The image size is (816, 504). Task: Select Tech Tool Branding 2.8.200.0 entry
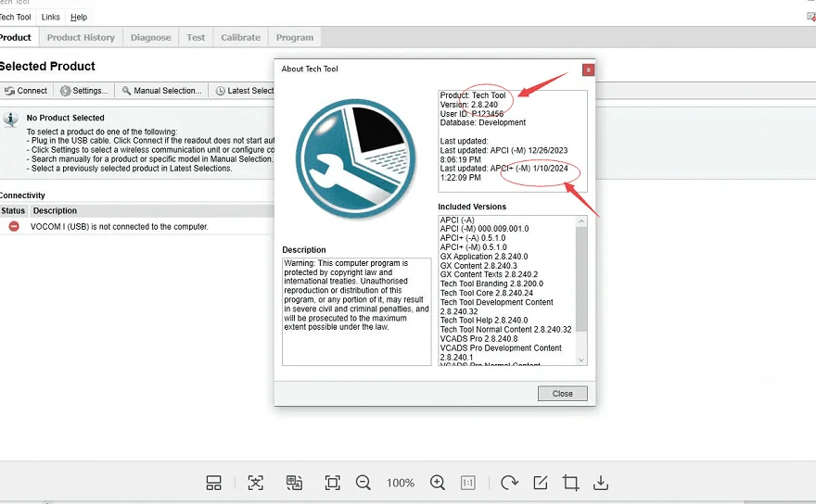[491, 284]
